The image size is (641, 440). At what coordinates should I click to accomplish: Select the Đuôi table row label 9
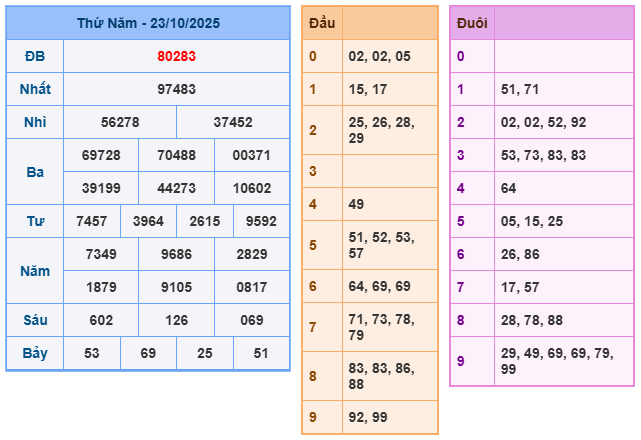[461, 361]
